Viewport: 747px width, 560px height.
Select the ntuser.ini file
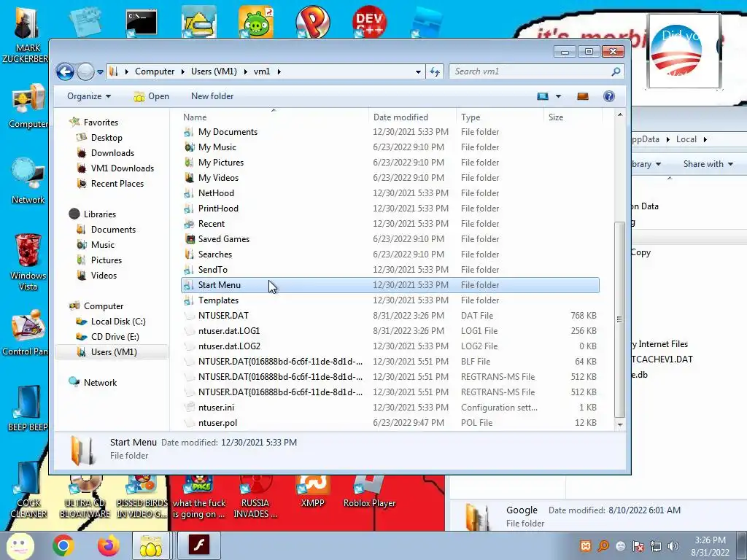(x=390, y=407)
